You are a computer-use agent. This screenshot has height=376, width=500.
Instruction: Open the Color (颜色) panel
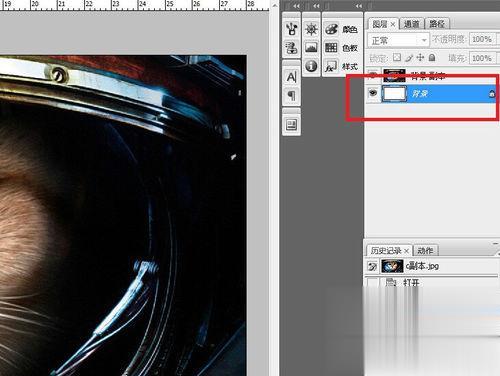[x=342, y=29]
